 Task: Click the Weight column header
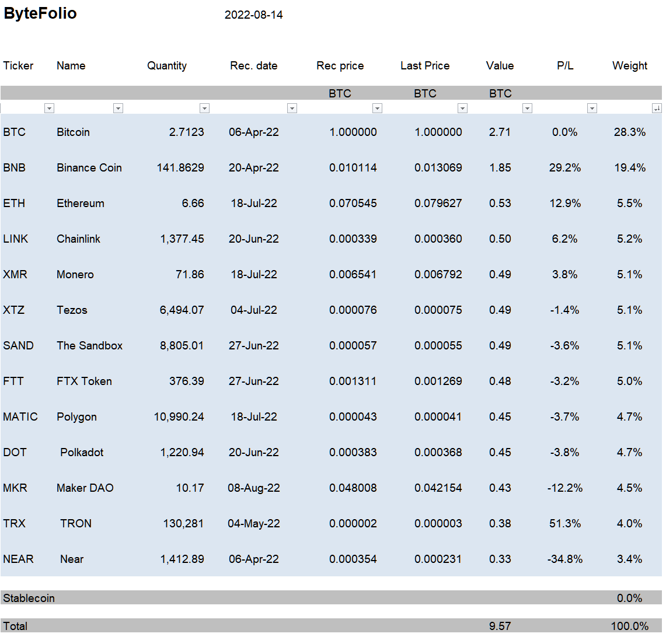tap(629, 66)
